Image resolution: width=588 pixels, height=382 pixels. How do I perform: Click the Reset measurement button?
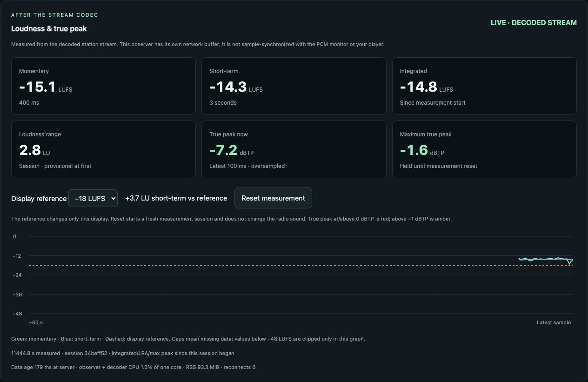(273, 198)
